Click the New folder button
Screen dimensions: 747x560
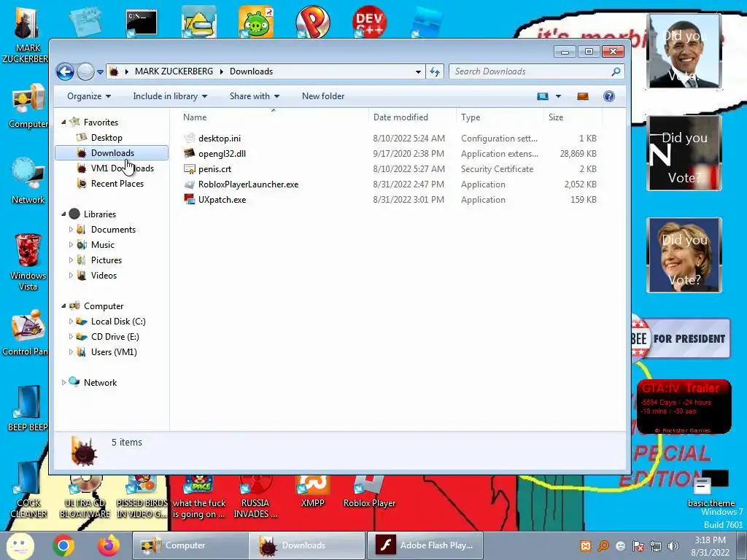point(323,96)
